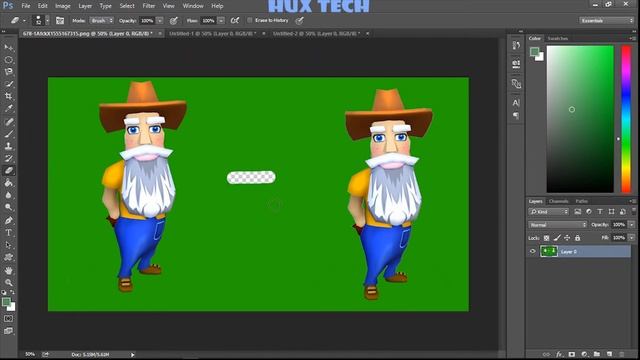Screen dimensions: 640x360
Task: Select the Zoom tool in toolbox
Action: [9, 282]
